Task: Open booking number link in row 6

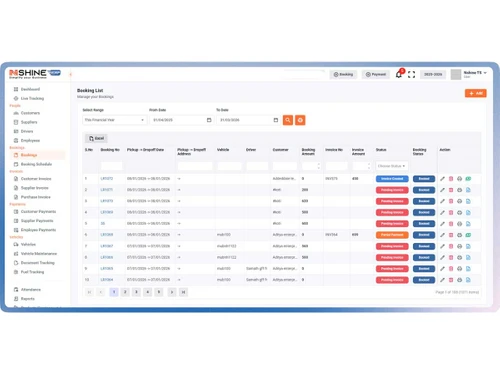Action: (107, 235)
